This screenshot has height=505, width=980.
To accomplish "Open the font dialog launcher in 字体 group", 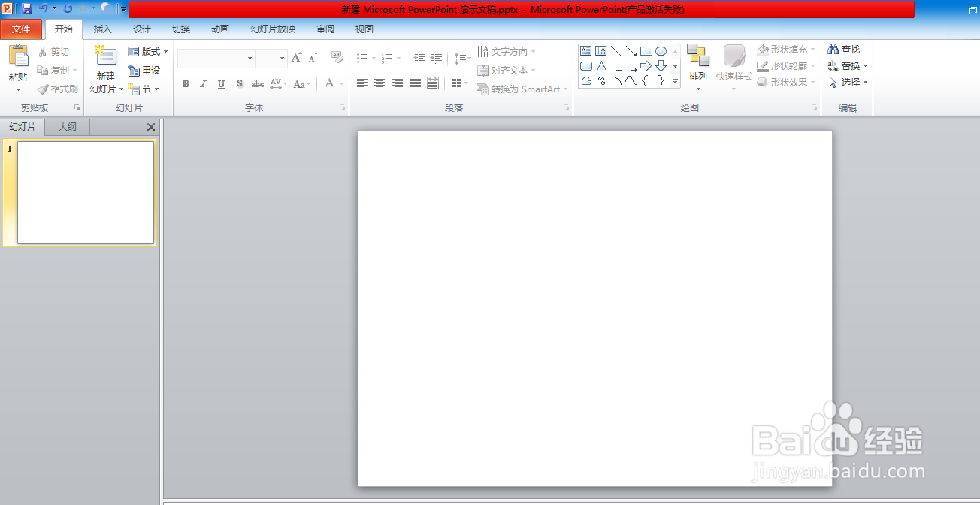I will point(342,108).
